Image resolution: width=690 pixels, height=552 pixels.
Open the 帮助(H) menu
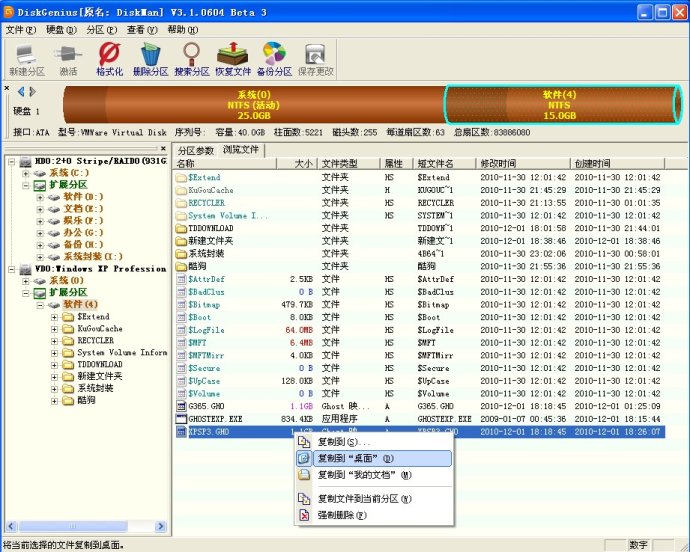(x=183, y=29)
